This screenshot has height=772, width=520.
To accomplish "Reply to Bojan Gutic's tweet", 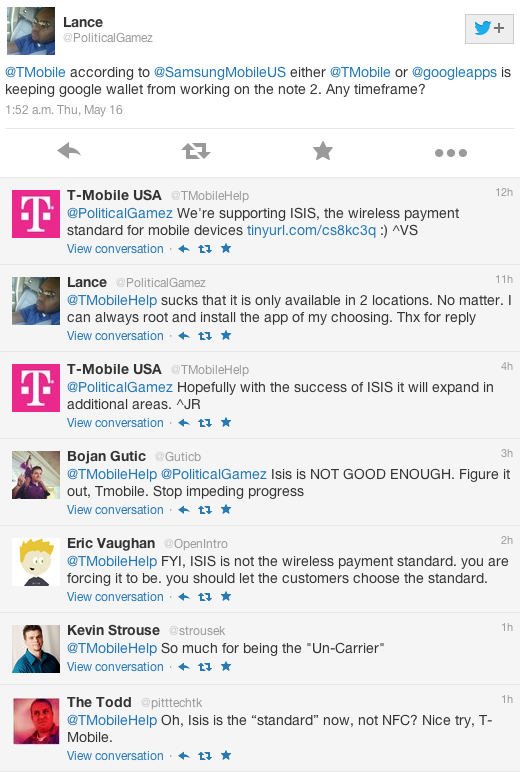I will point(184,510).
